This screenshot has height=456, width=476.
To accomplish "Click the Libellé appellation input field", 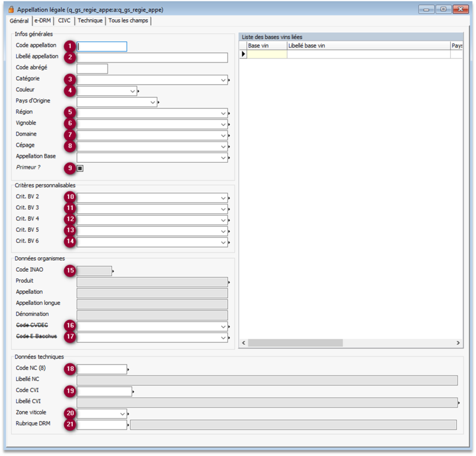I will coord(152,58).
